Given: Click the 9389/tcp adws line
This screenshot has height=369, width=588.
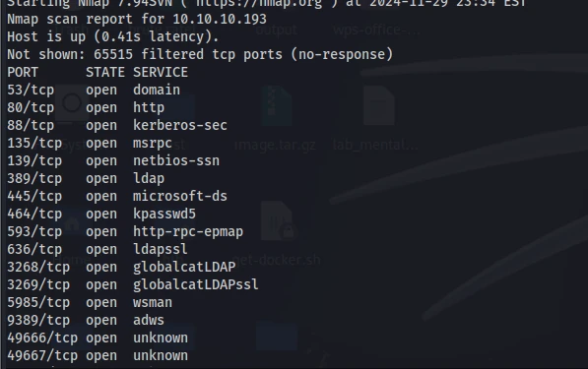Looking at the screenshot, I should click(86, 321).
